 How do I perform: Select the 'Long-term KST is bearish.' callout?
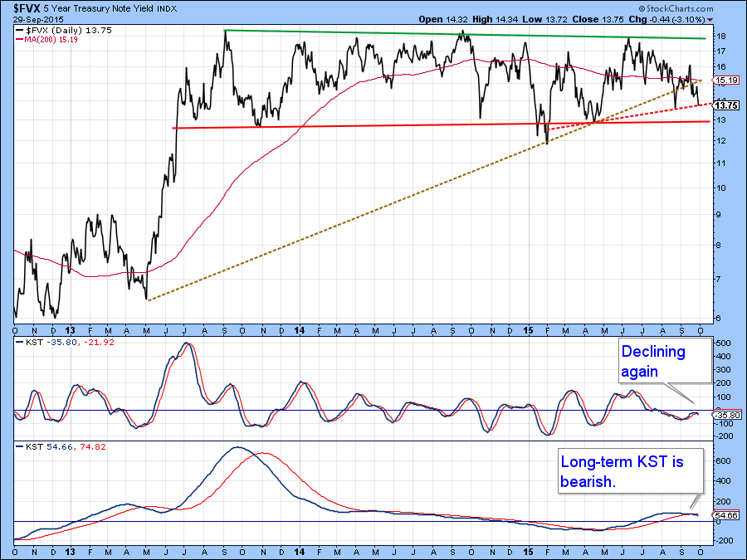(x=629, y=471)
